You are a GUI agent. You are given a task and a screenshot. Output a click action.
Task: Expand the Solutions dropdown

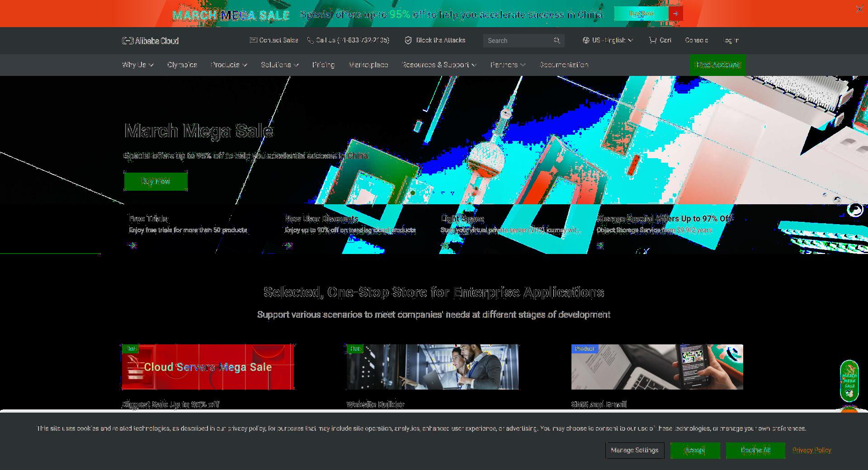pos(279,65)
